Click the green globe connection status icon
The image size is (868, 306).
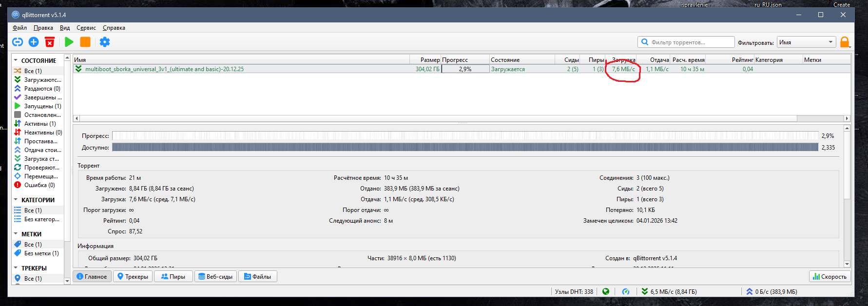tap(606, 291)
